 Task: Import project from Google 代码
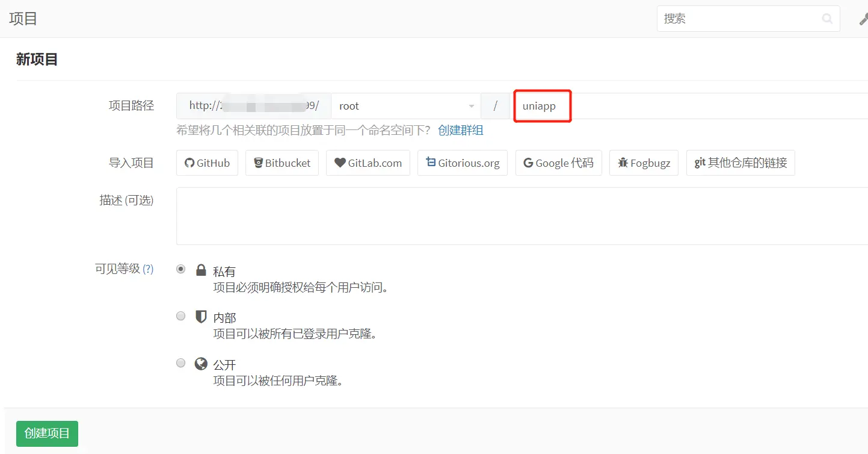click(559, 163)
